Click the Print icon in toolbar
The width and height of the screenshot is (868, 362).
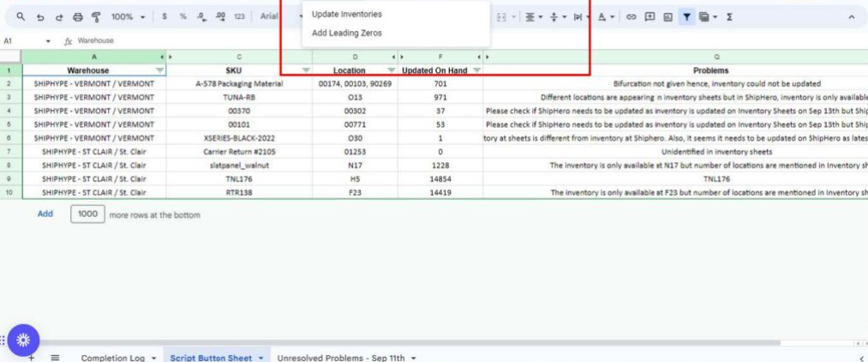pos(78,16)
